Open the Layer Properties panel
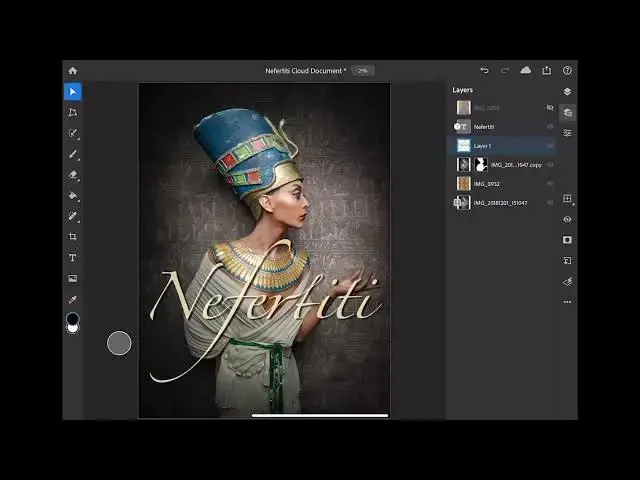The width and height of the screenshot is (640, 480). coord(567,133)
